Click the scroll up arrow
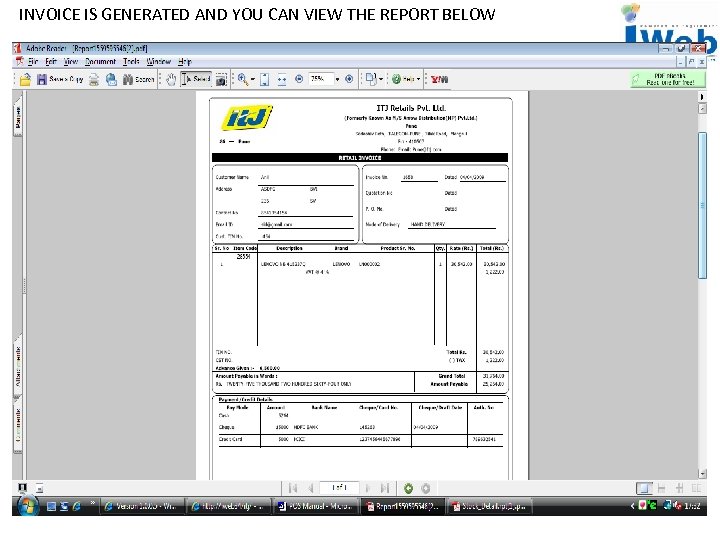The height and width of the screenshot is (540, 720). 702,109
